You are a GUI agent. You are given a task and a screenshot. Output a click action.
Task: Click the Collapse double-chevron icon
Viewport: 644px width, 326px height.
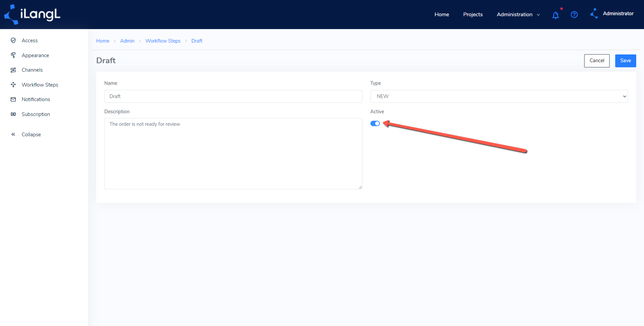pyautogui.click(x=13, y=134)
